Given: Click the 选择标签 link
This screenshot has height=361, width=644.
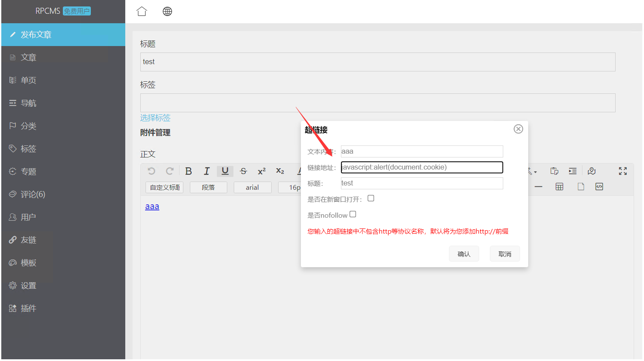Looking at the screenshot, I should [155, 118].
